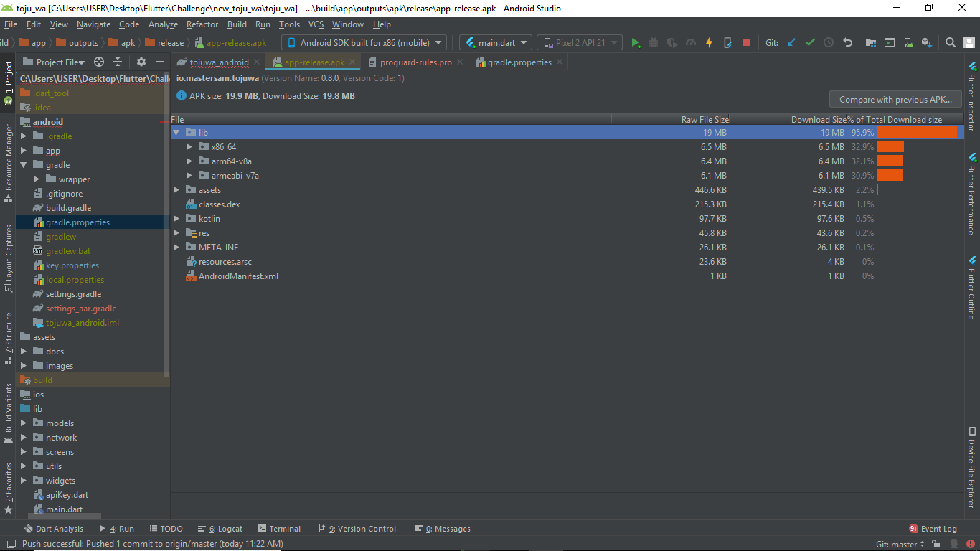Open the Project Files view dropdown
Screen dimensions: 980x551
coord(55,62)
